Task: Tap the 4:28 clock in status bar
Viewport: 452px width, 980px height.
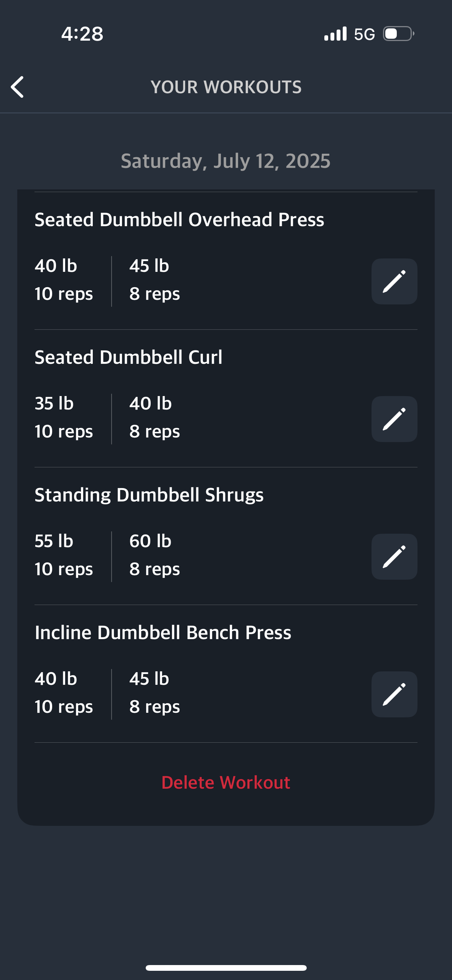Action: coord(82,34)
